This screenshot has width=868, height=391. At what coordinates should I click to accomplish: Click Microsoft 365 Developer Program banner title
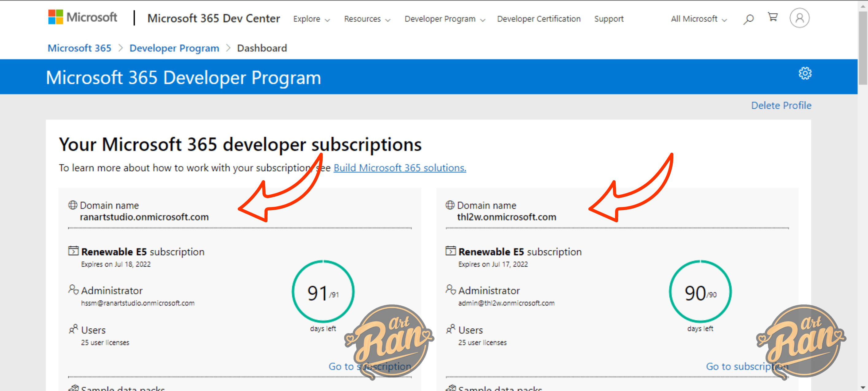coord(183,78)
